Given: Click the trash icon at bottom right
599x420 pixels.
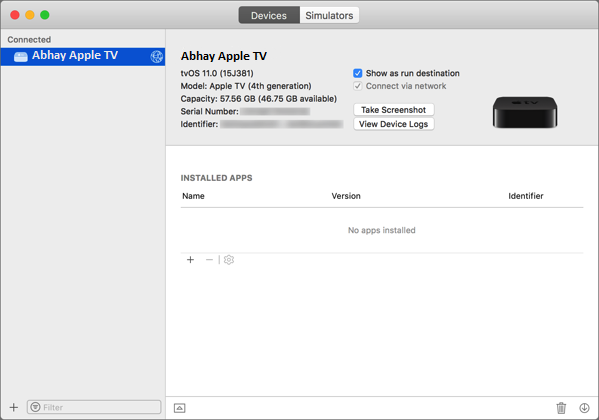Looking at the screenshot, I should [x=561, y=408].
